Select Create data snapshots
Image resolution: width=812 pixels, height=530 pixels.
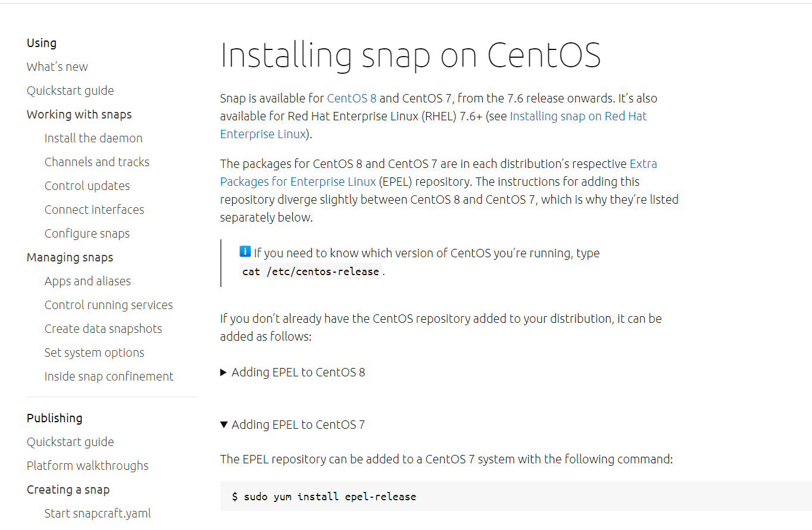103,328
